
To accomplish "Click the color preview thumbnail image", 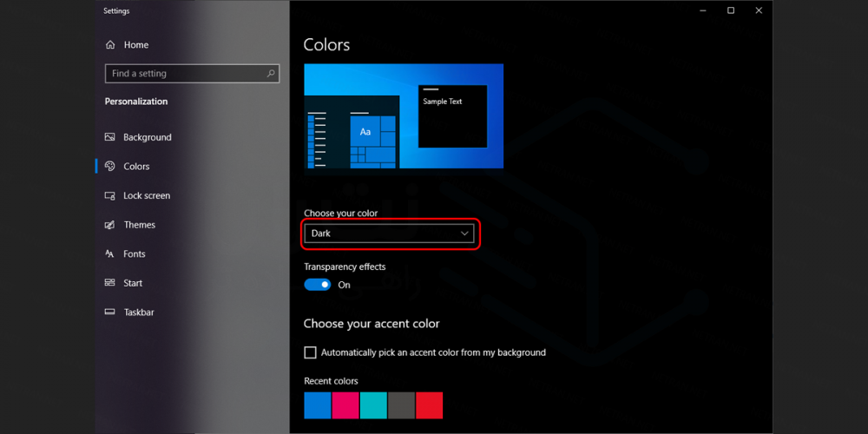I will (404, 116).
